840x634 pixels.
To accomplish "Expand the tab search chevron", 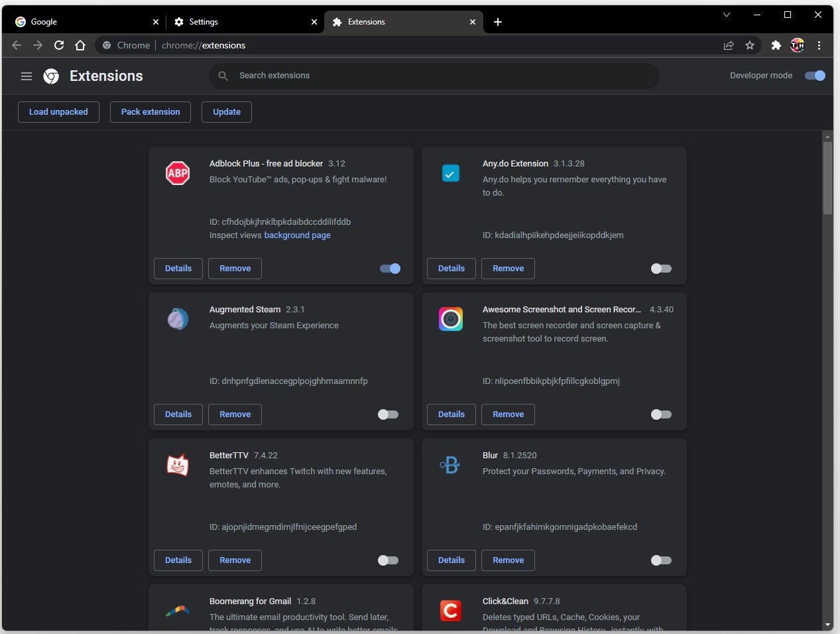I will (x=727, y=15).
